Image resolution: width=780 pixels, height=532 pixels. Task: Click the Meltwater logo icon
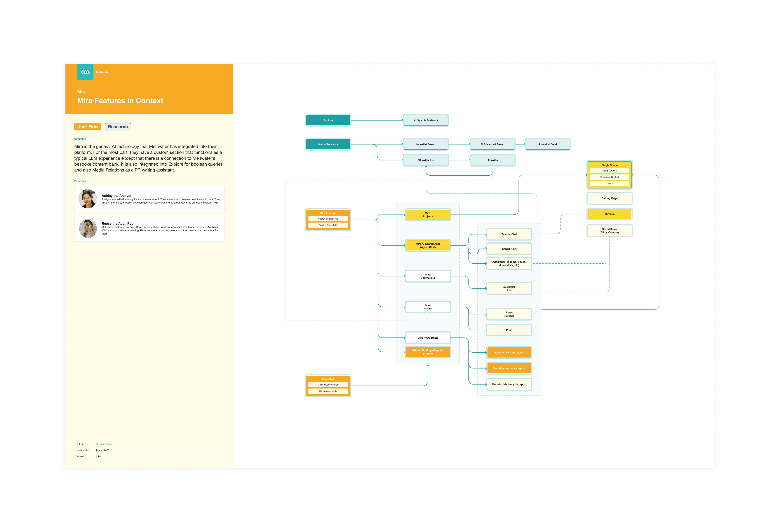(85, 72)
